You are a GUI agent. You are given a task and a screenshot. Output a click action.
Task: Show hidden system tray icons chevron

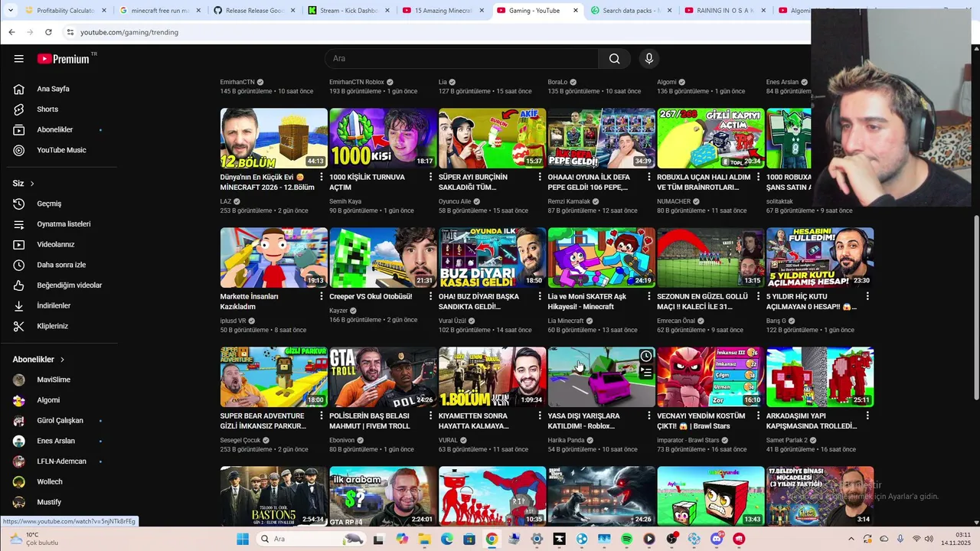click(x=851, y=539)
